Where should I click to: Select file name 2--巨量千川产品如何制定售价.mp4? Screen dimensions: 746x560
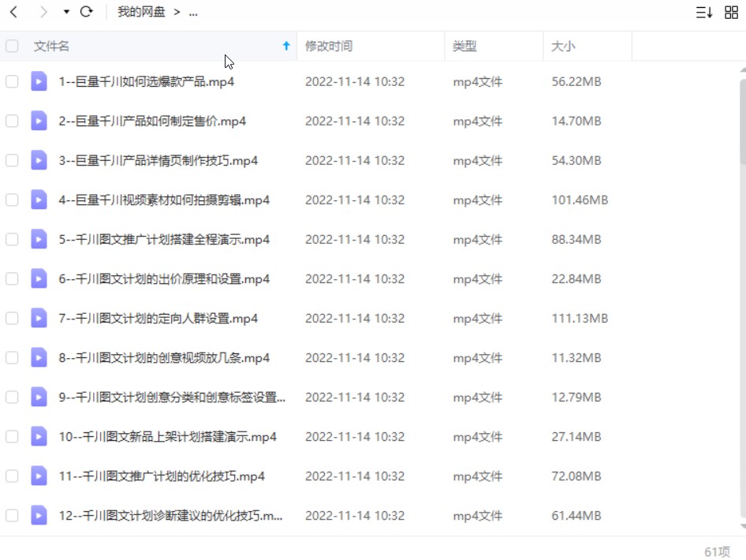[152, 121]
